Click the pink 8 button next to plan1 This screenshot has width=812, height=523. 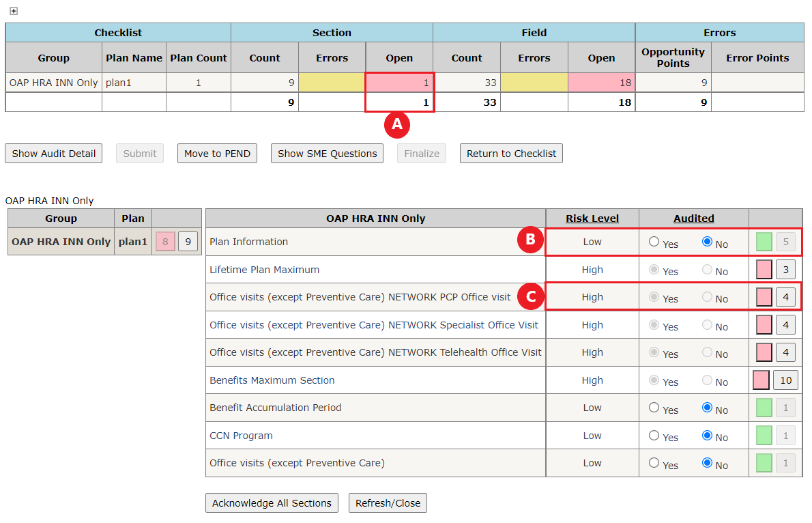pyautogui.click(x=165, y=242)
